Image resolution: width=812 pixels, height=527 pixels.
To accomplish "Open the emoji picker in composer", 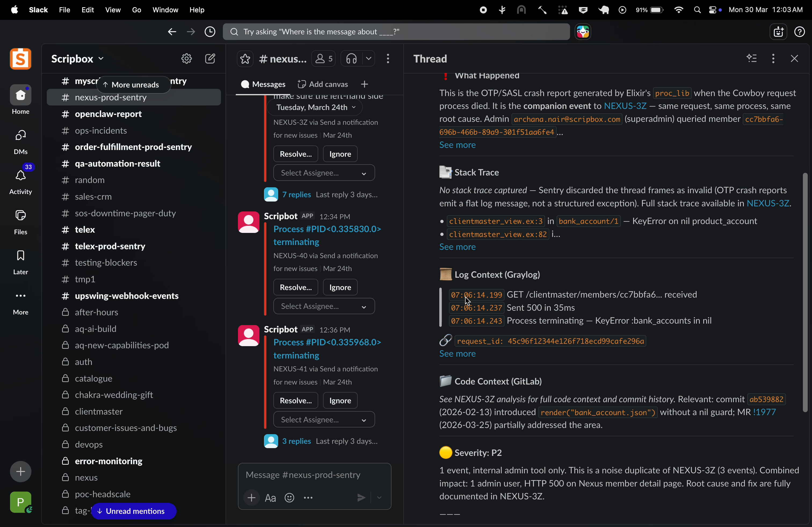I will point(289,498).
